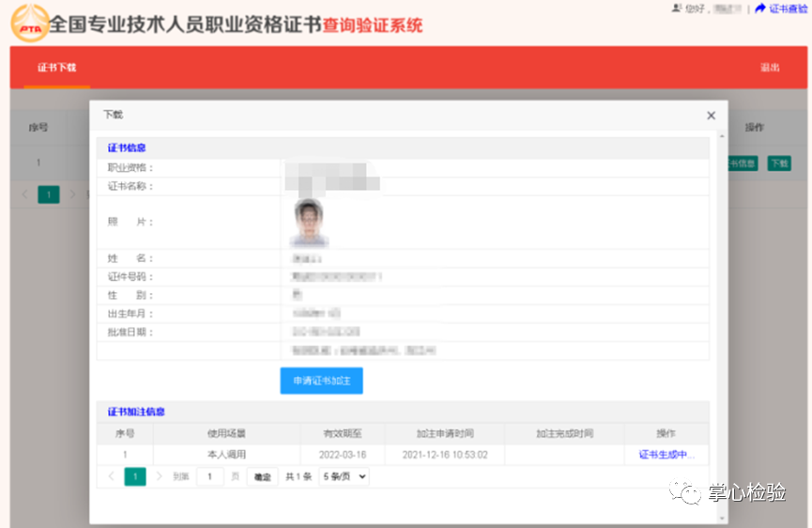Image resolution: width=812 pixels, height=528 pixels.
Task: Go to next page in annotation table
Action: click(x=159, y=476)
